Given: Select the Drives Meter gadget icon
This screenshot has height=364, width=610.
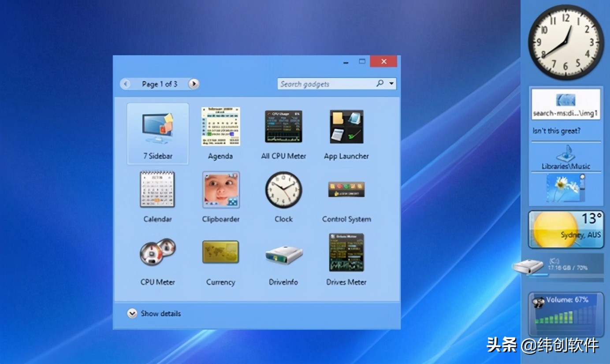Looking at the screenshot, I should [x=346, y=252].
